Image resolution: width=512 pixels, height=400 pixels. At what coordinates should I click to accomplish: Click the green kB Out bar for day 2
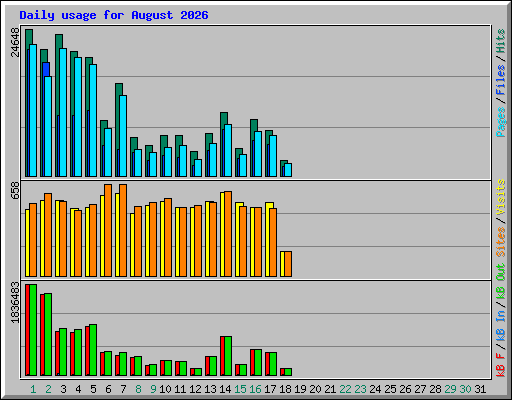(x=48, y=335)
